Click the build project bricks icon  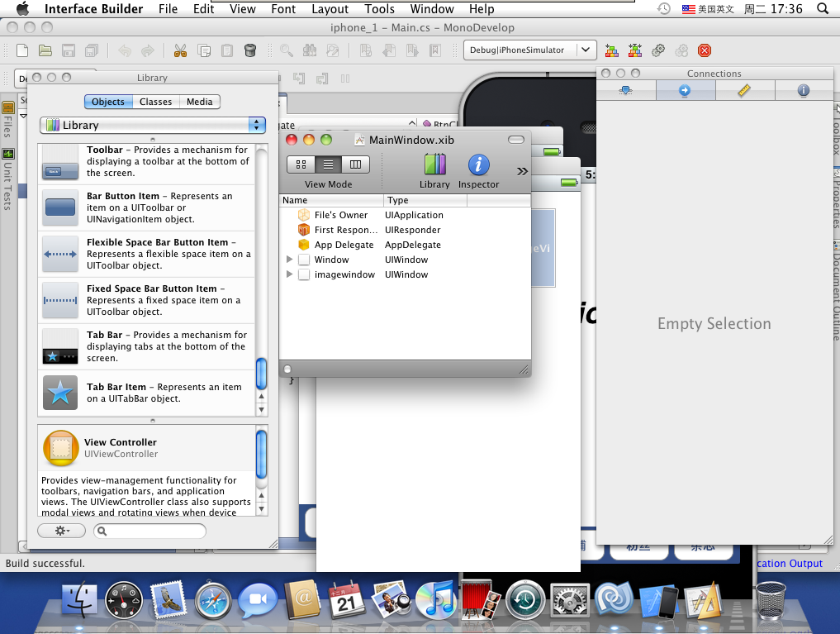(x=612, y=50)
